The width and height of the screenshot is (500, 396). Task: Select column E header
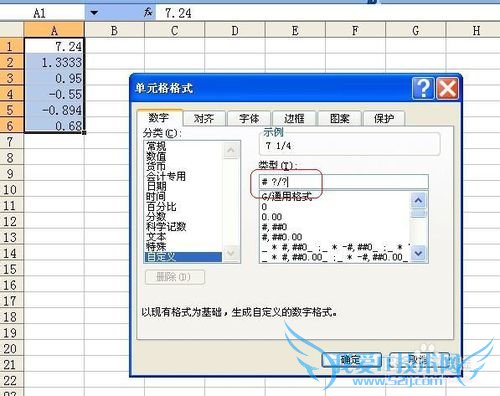pos(295,30)
